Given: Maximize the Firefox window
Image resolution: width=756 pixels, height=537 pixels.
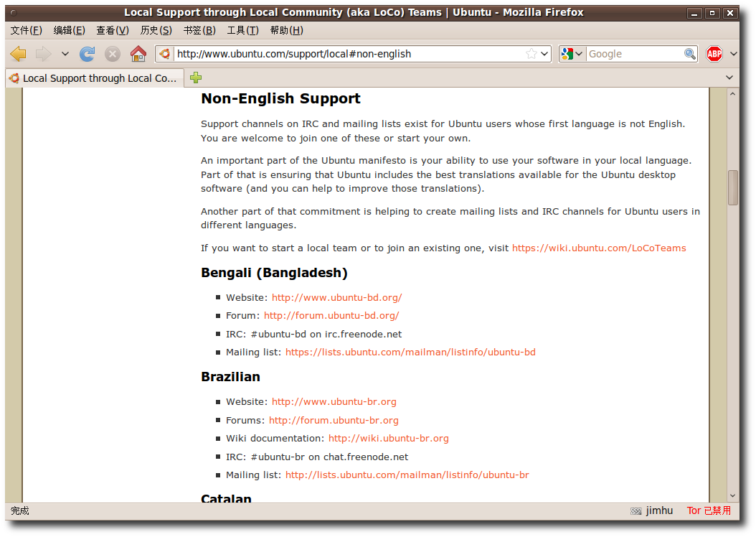Looking at the screenshot, I should click(x=712, y=13).
